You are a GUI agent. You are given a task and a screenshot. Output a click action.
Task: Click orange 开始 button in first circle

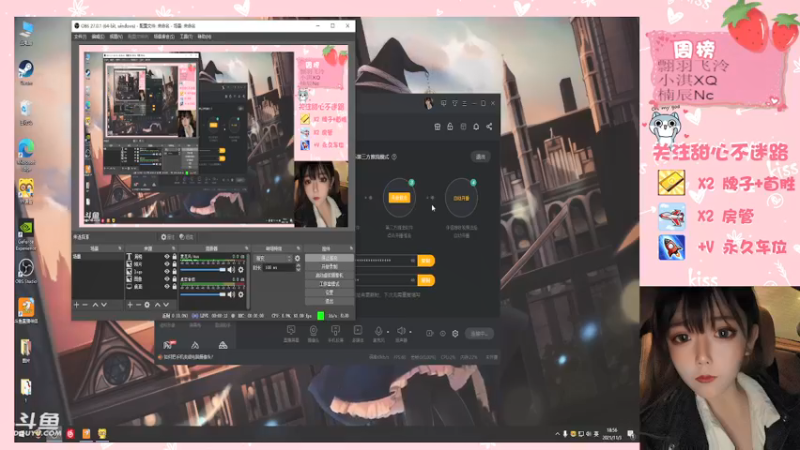(399, 197)
